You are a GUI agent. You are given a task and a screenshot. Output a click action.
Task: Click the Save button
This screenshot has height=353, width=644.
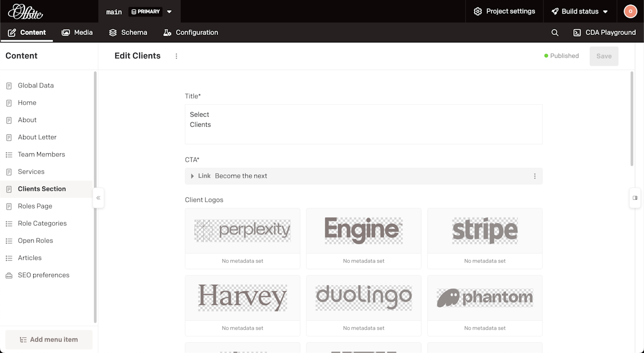[x=604, y=56]
